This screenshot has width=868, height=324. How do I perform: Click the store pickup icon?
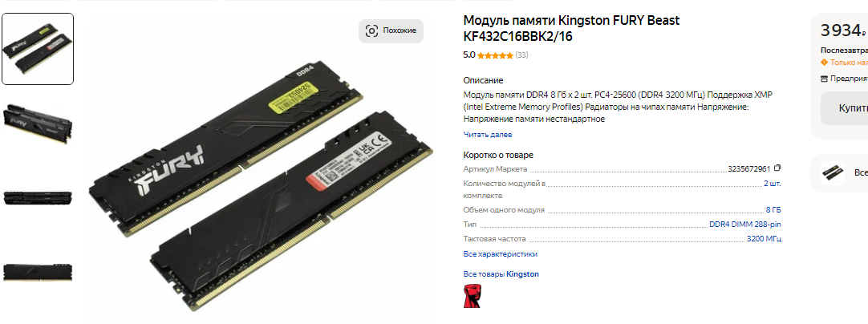click(x=824, y=78)
